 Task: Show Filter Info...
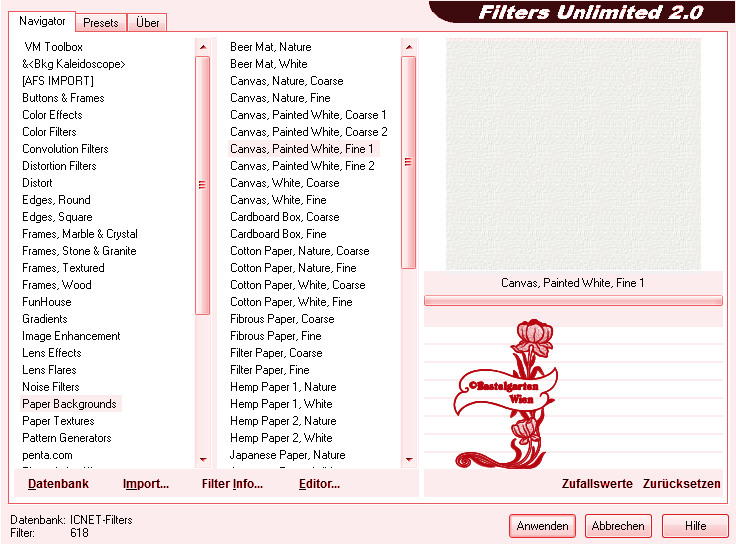point(232,484)
